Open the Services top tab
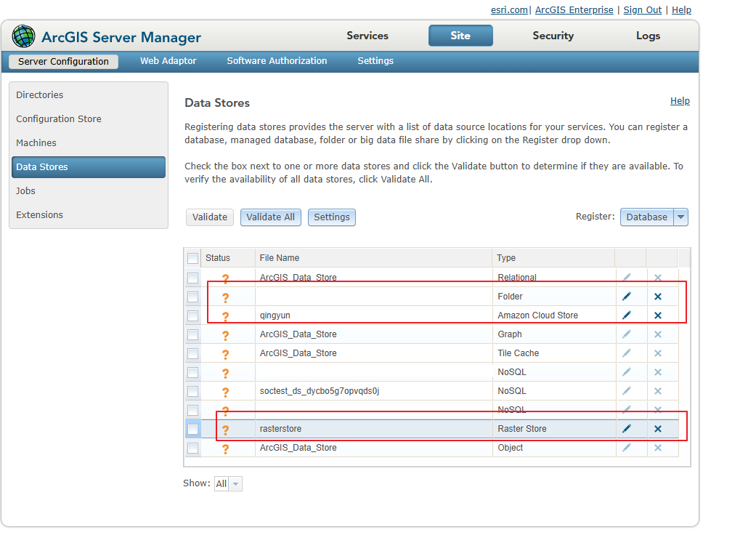 (x=367, y=36)
